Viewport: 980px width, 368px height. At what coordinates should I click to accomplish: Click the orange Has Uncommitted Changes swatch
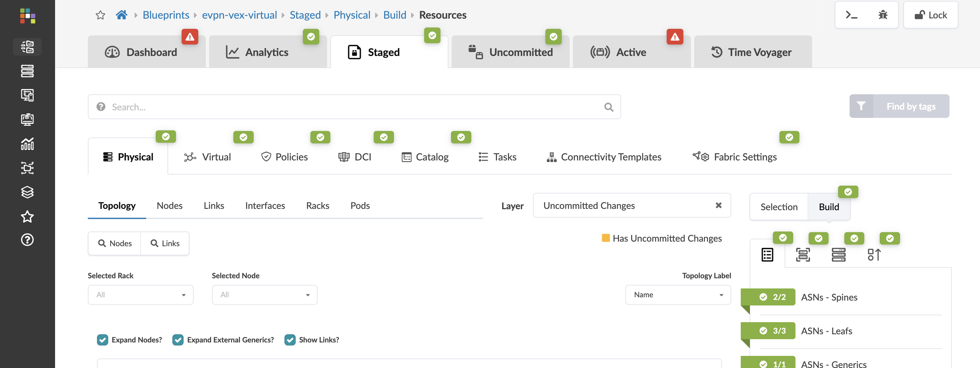[606, 238]
